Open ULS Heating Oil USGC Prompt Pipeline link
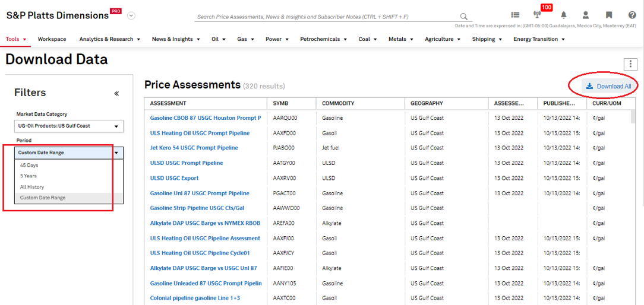 coord(200,133)
